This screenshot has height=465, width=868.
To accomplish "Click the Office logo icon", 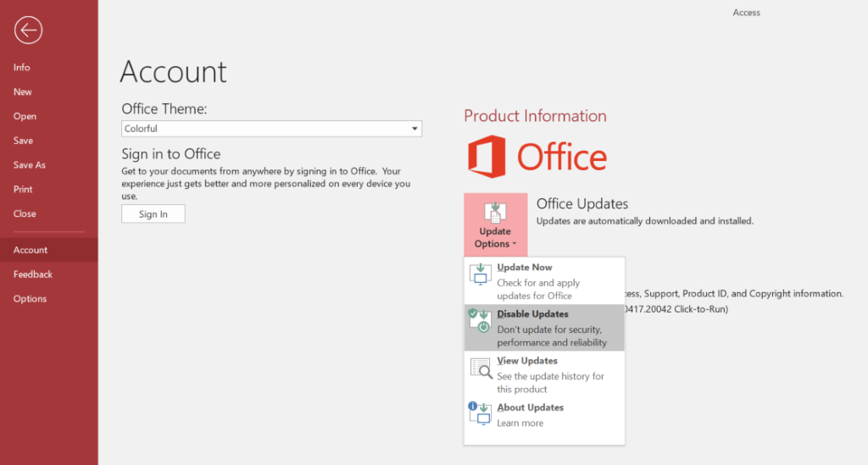I will pos(487,157).
